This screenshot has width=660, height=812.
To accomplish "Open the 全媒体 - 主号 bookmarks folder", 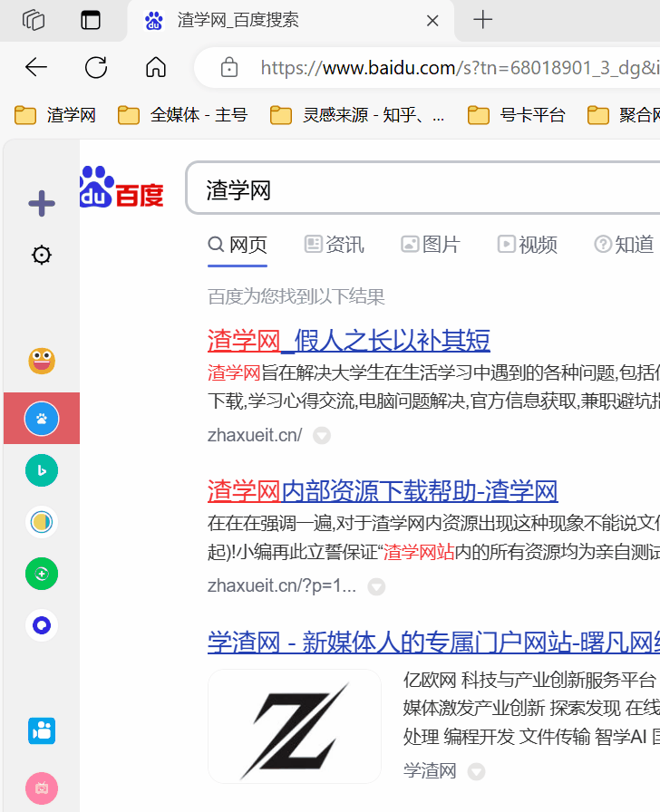I will tap(183, 115).
